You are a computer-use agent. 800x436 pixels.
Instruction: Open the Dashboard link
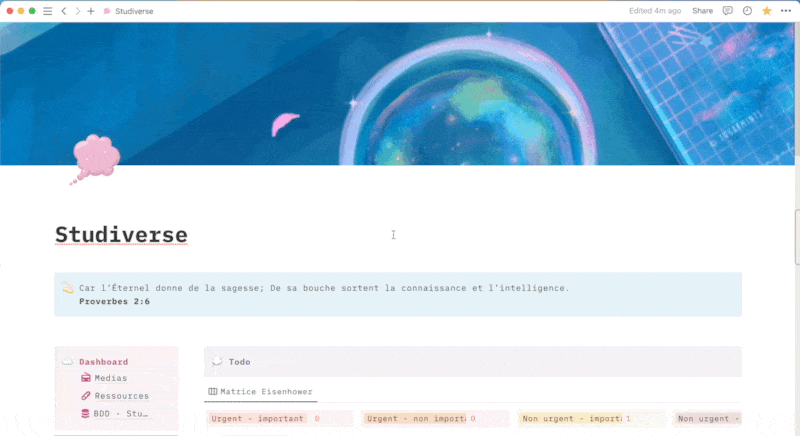(x=104, y=362)
